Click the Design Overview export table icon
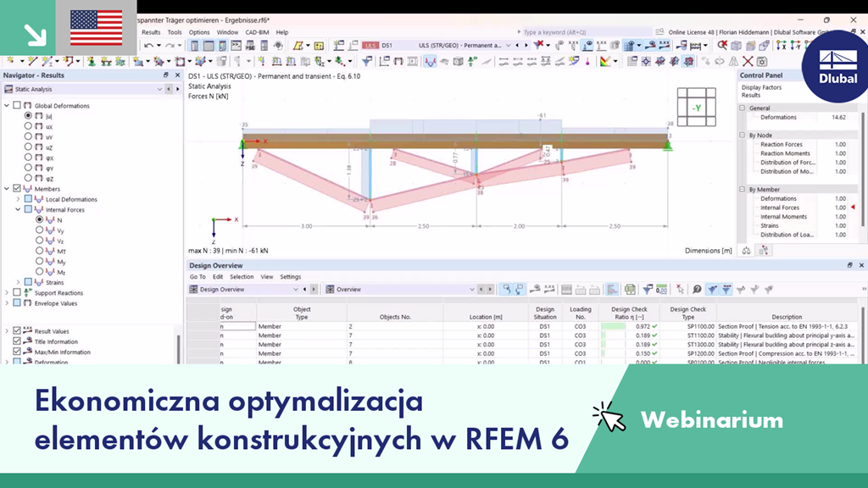This screenshot has height=488, width=868. click(x=630, y=290)
